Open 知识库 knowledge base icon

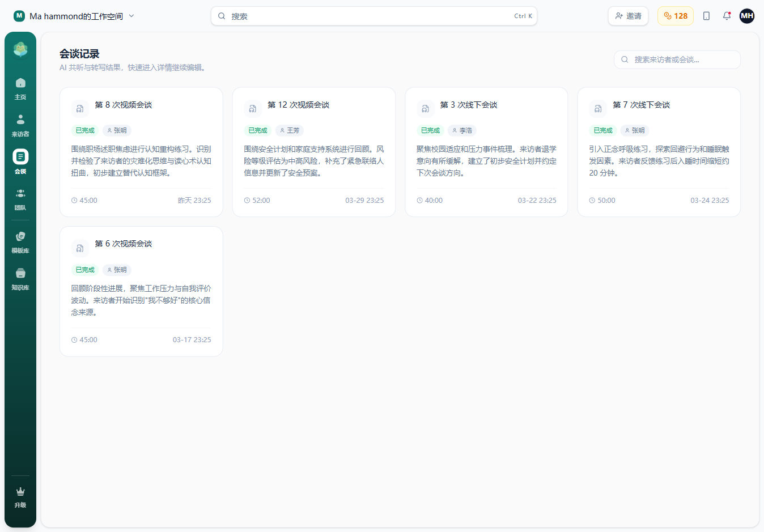[x=20, y=279]
